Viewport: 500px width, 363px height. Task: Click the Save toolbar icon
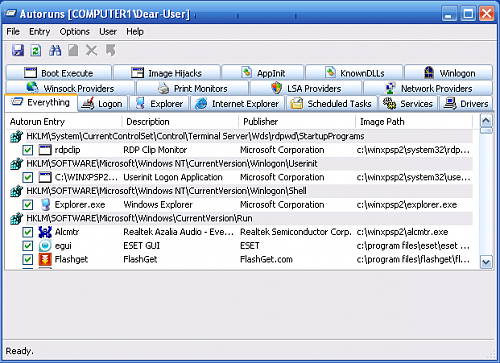point(18,50)
